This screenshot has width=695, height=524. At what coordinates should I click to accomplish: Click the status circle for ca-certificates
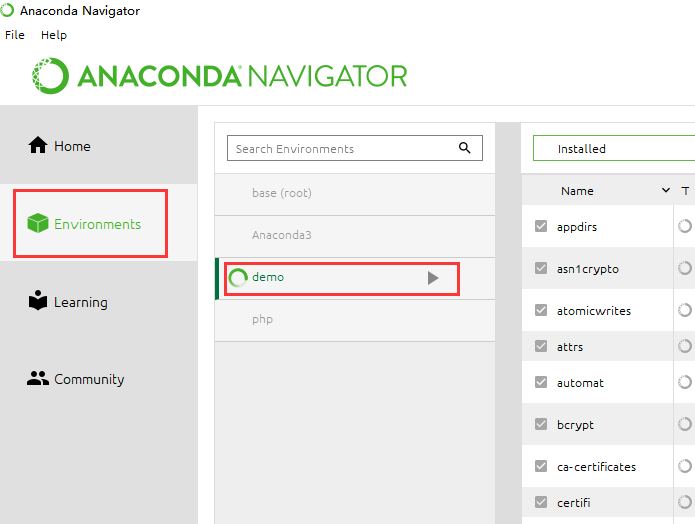point(684,466)
